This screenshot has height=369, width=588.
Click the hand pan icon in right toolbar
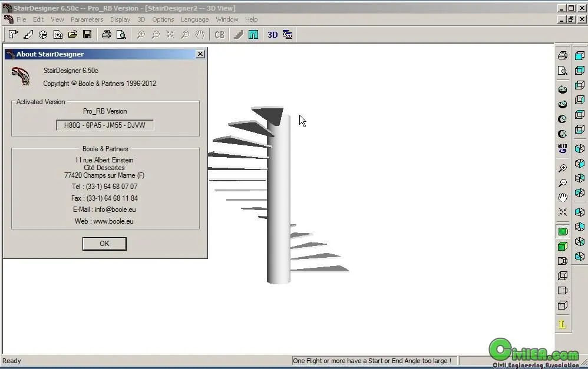[x=563, y=197]
